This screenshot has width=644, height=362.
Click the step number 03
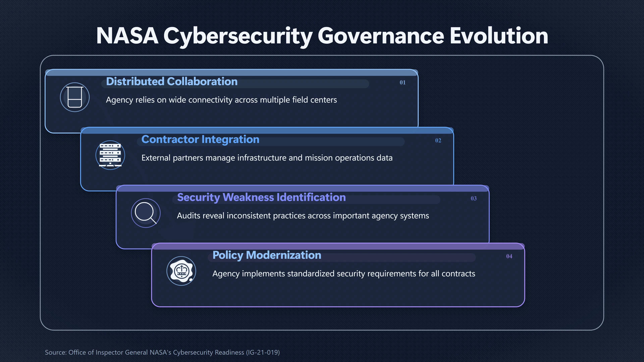pos(473,198)
